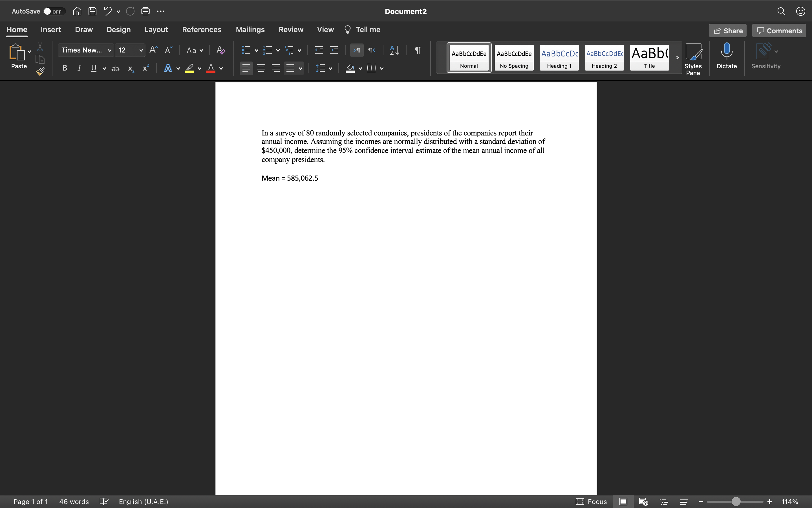The height and width of the screenshot is (508, 812).
Task: Apply the No Spacing style
Action: pos(514,58)
